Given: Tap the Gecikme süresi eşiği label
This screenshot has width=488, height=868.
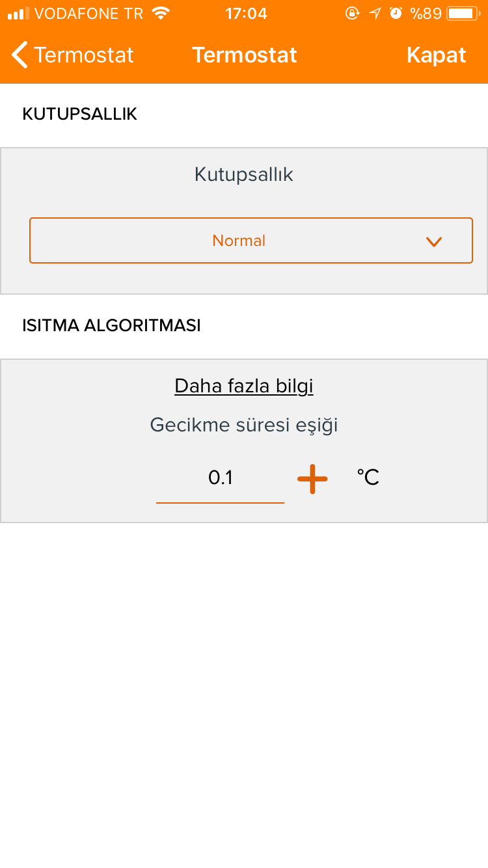Looking at the screenshot, I should 244,426.
